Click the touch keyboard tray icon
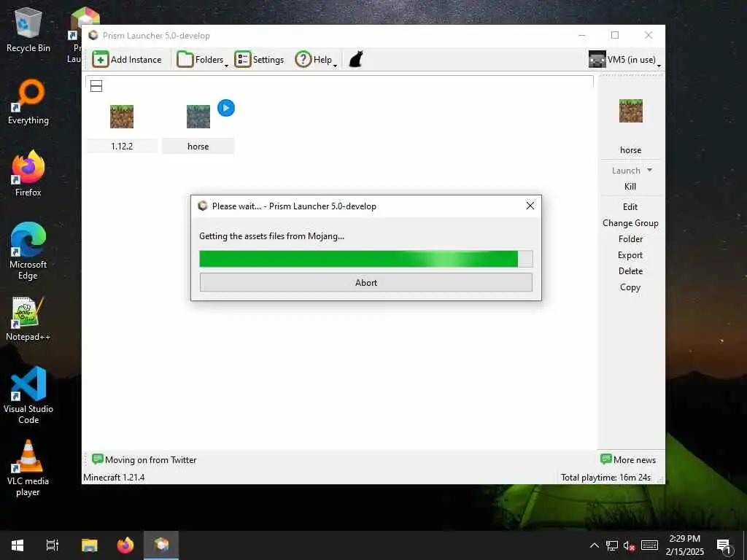 tap(649, 545)
